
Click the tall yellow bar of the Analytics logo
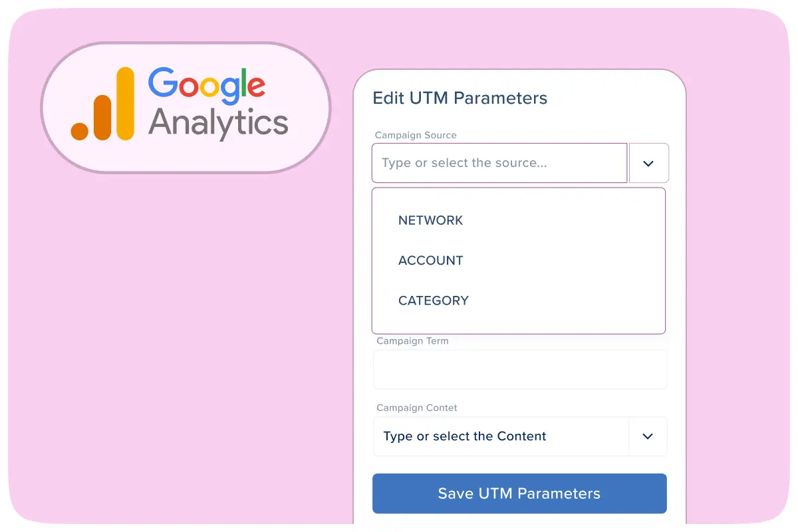(x=124, y=104)
